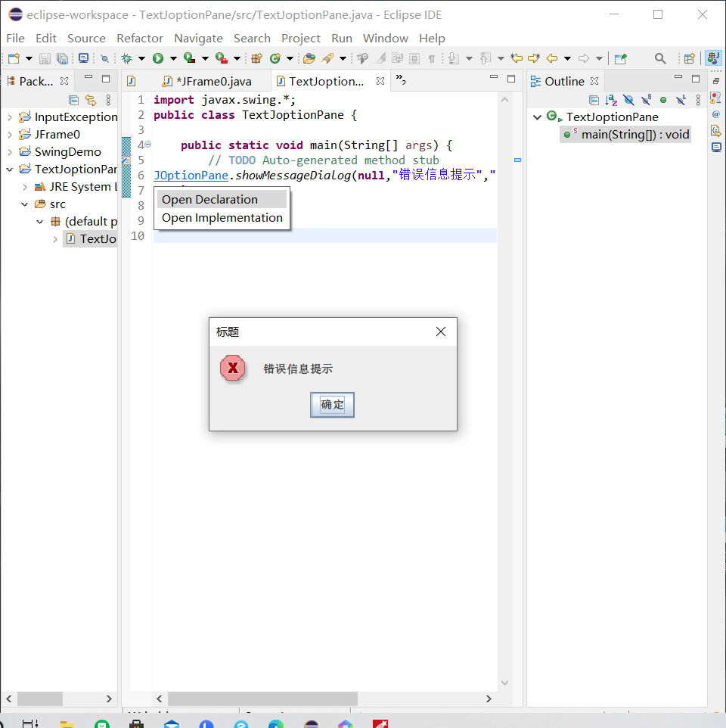The width and height of the screenshot is (726, 728).
Task: Choose Open Implementation from popup
Action: 222,218
